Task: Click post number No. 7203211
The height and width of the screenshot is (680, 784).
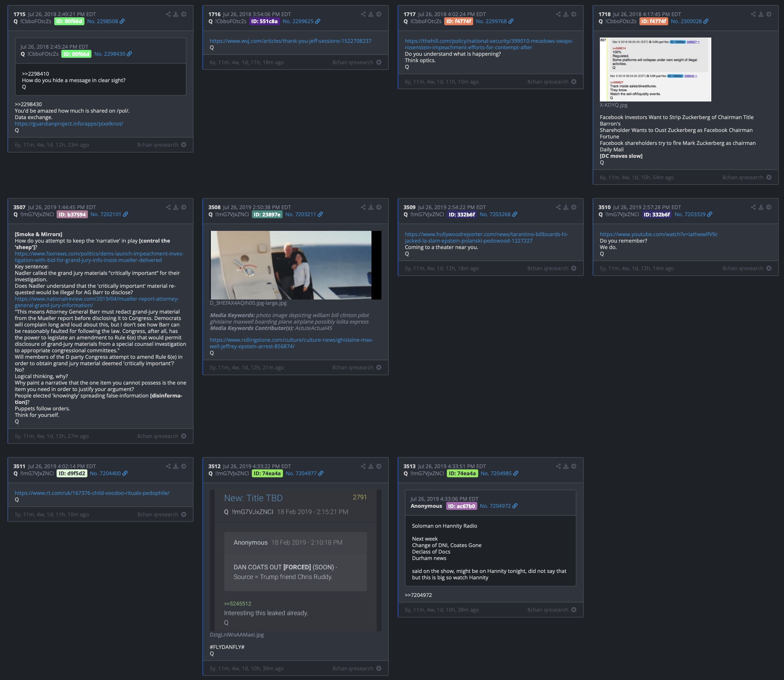Action: coord(301,215)
